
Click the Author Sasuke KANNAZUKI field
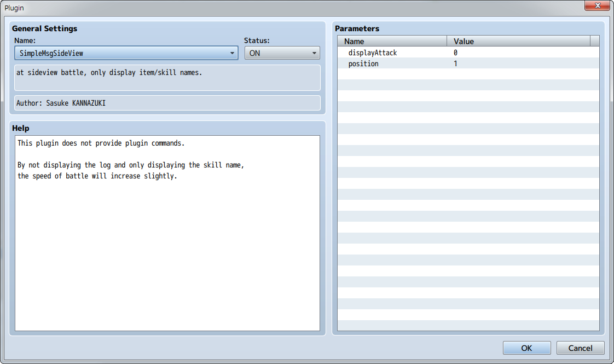click(167, 103)
